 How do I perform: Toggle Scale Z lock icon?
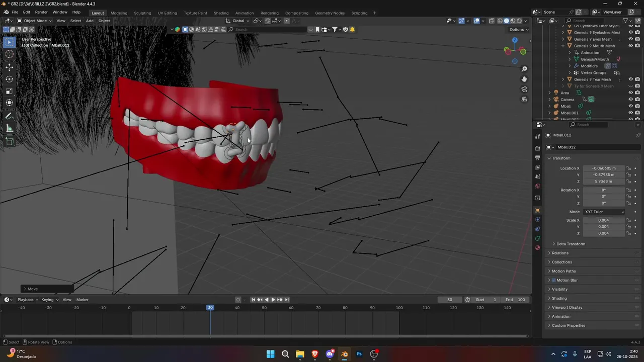[x=629, y=233]
